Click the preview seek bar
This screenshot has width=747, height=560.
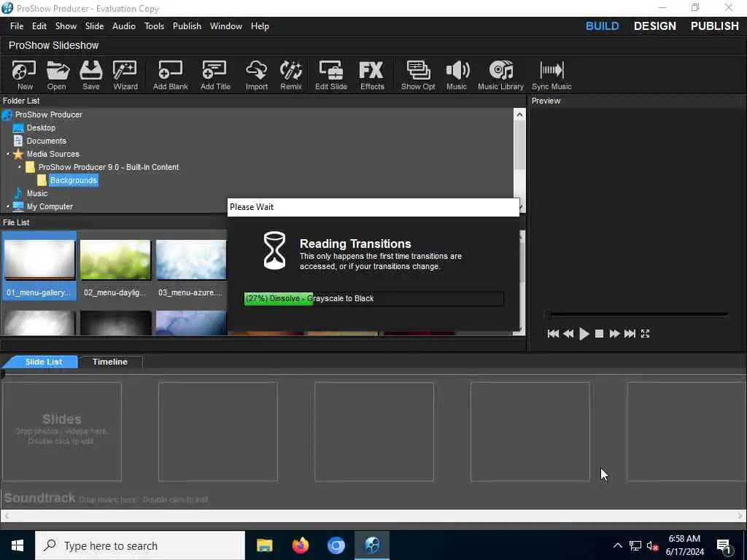(x=638, y=314)
